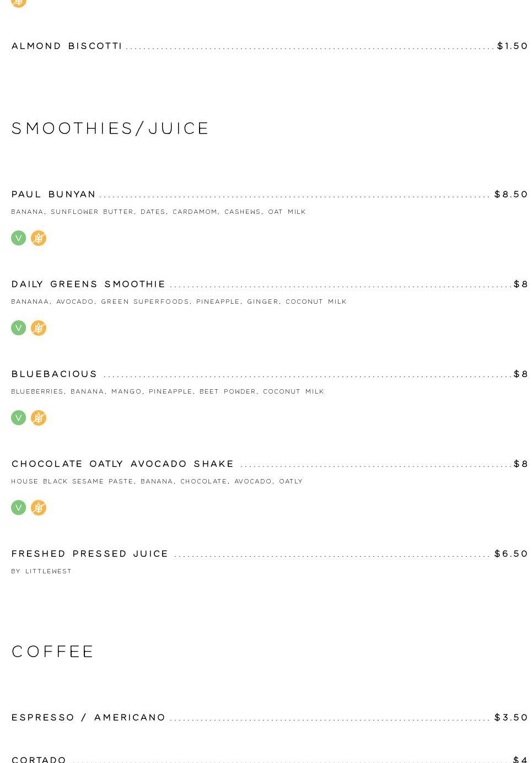This screenshot has width=532, height=763.
Task: Click the $8.50 price for Paul Bunyan
Action: (511, 194)
